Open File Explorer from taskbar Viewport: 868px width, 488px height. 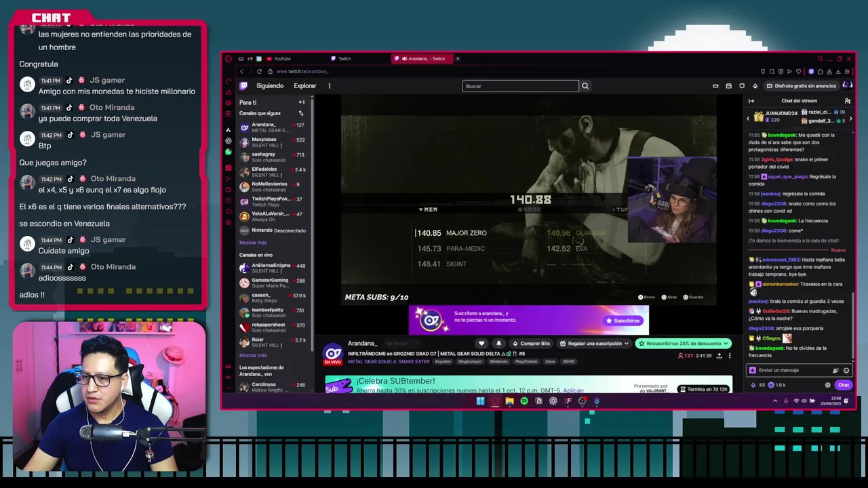click(x=509, y=401)
